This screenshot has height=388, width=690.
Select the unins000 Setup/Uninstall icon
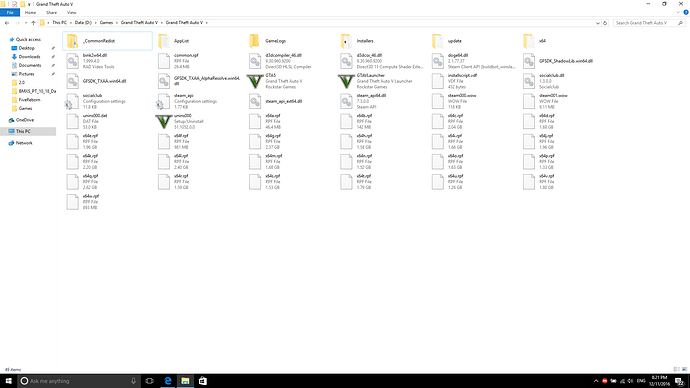point(164,121)
